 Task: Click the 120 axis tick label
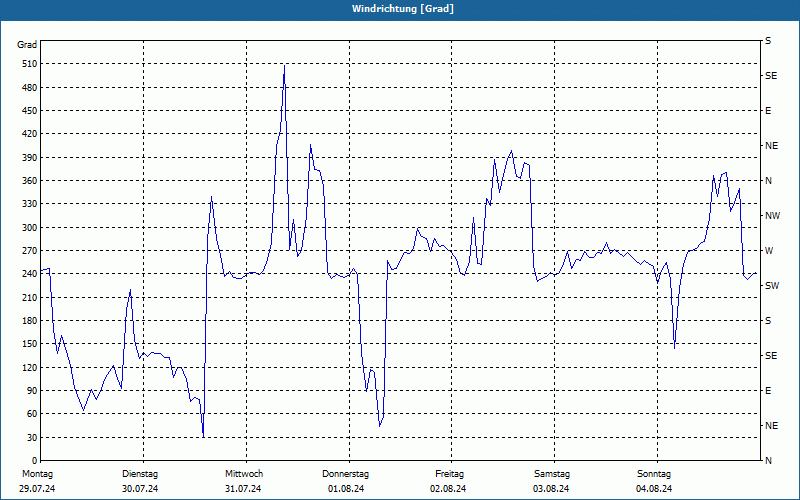[30, 367]
